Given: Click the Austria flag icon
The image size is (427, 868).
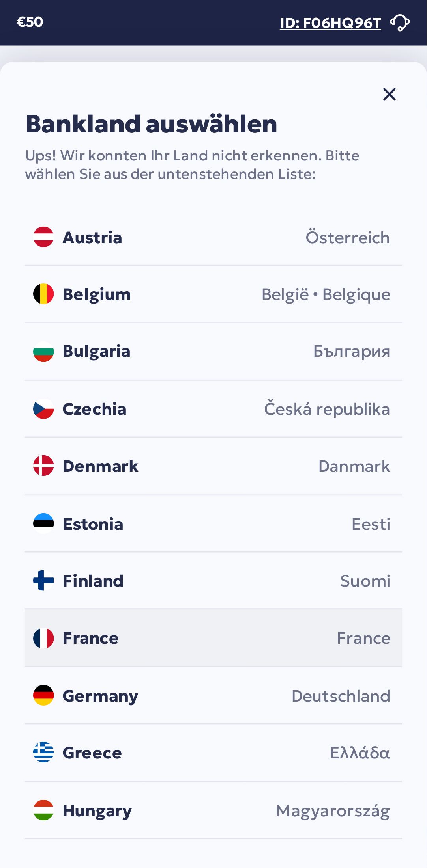Looking at the screenshot, I should (x=43, y=237).
